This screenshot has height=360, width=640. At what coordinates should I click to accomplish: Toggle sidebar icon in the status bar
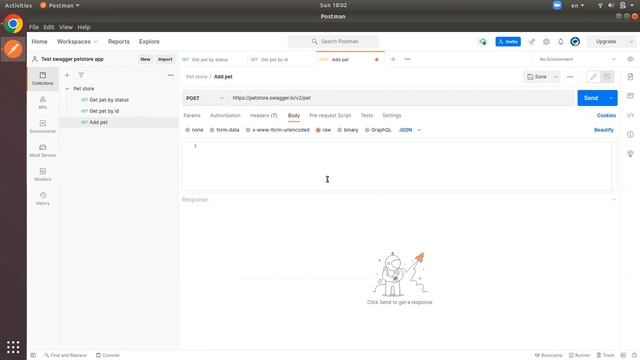point(33,355)
